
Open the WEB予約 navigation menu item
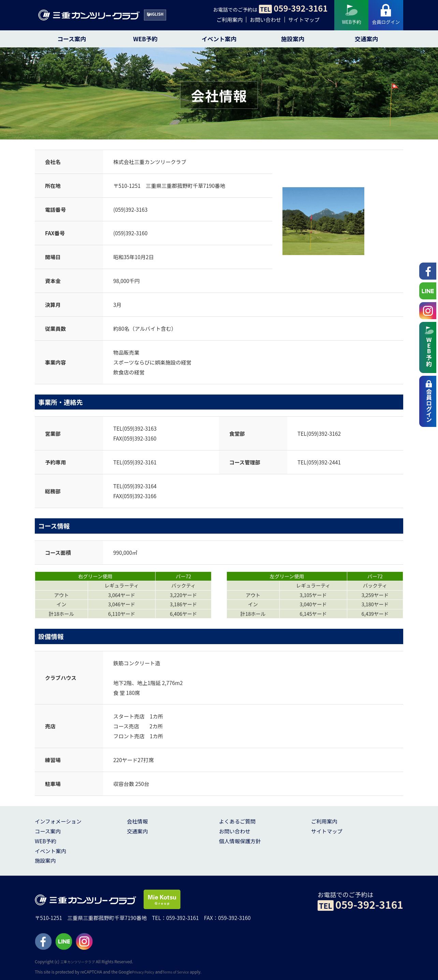pos(145,39)
